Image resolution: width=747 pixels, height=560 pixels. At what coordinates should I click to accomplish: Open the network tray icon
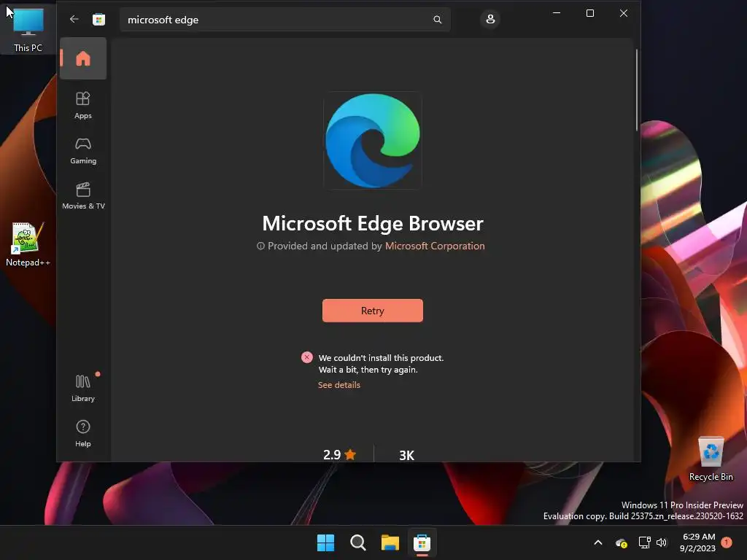pos(644,542)
